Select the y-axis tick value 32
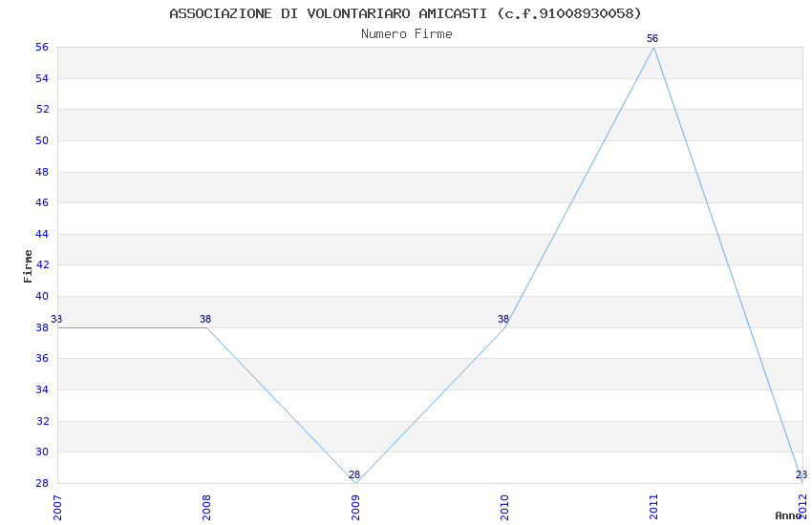Image resolution: width=812 pixels, height=525 pixels. click(x=42, y=422)
